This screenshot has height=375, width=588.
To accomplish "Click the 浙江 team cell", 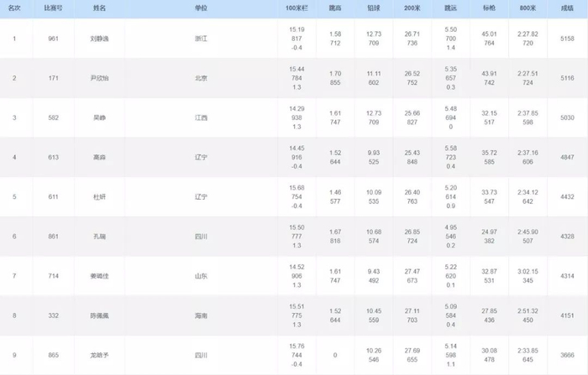I will [200, 39].
